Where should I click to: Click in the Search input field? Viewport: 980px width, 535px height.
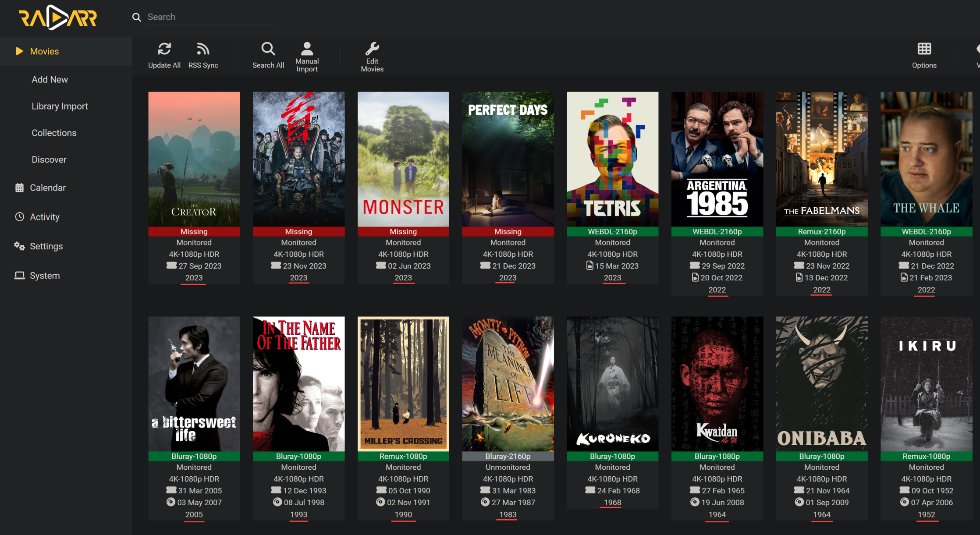tap(210, 17)
